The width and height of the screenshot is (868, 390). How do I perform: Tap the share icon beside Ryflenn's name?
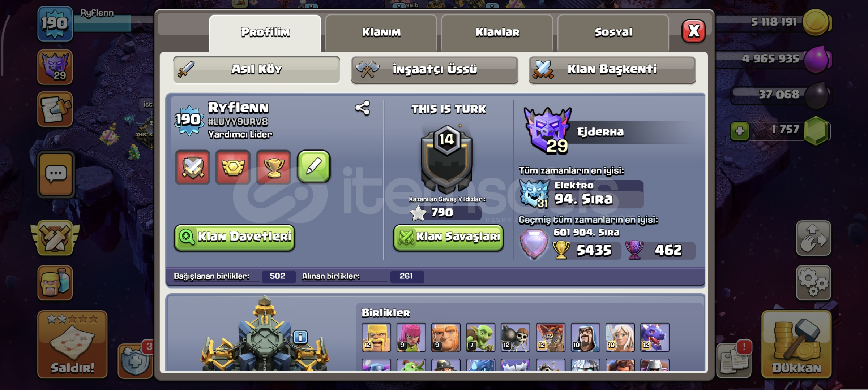pyautogui.click(x=362, y=108)
